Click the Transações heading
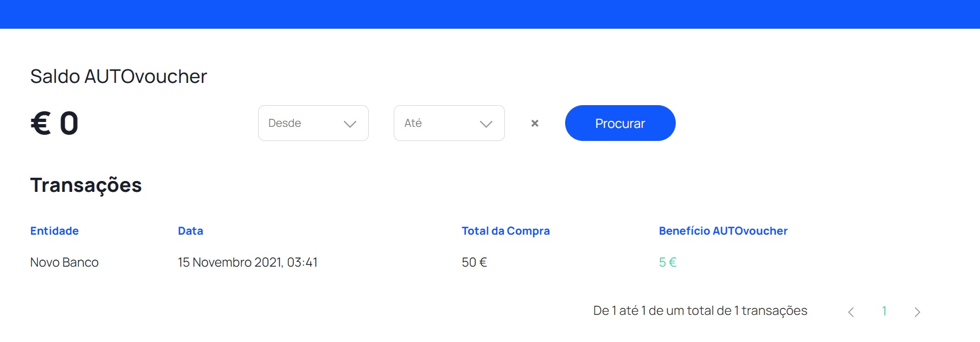 point(86,185)
